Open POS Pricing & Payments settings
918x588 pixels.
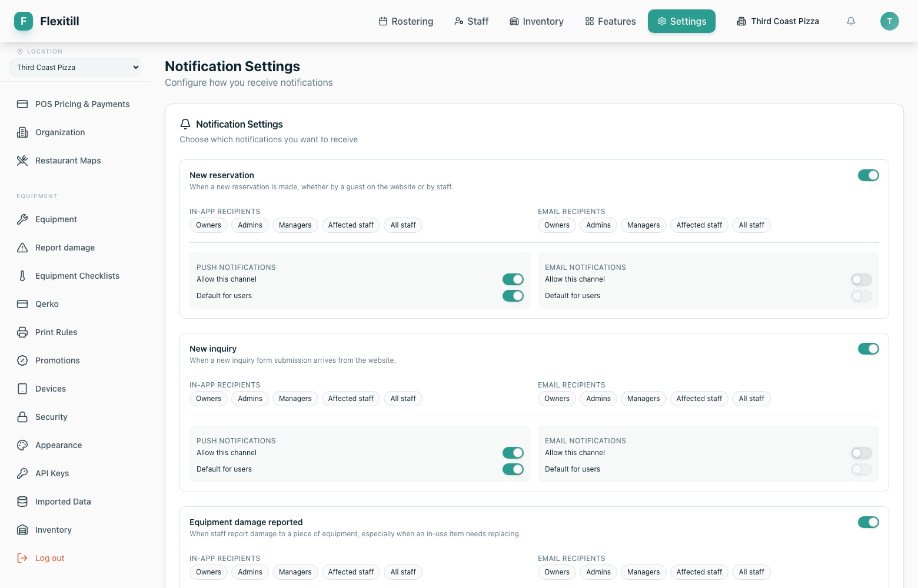(x=75, y=104)
